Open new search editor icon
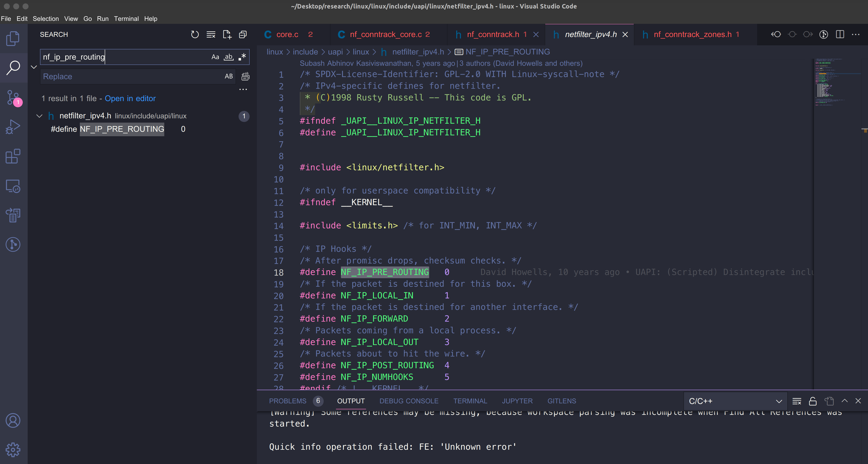 coord(227,34)
